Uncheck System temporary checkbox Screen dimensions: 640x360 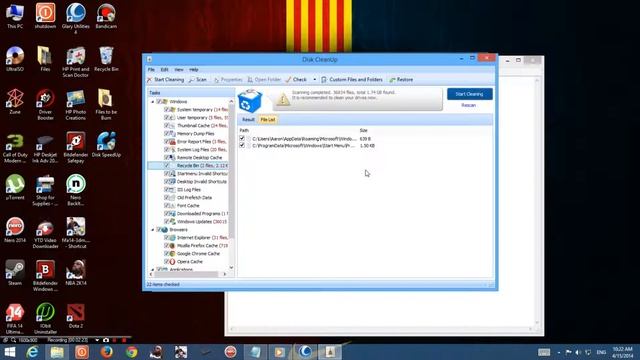click(x=167, y=110)
